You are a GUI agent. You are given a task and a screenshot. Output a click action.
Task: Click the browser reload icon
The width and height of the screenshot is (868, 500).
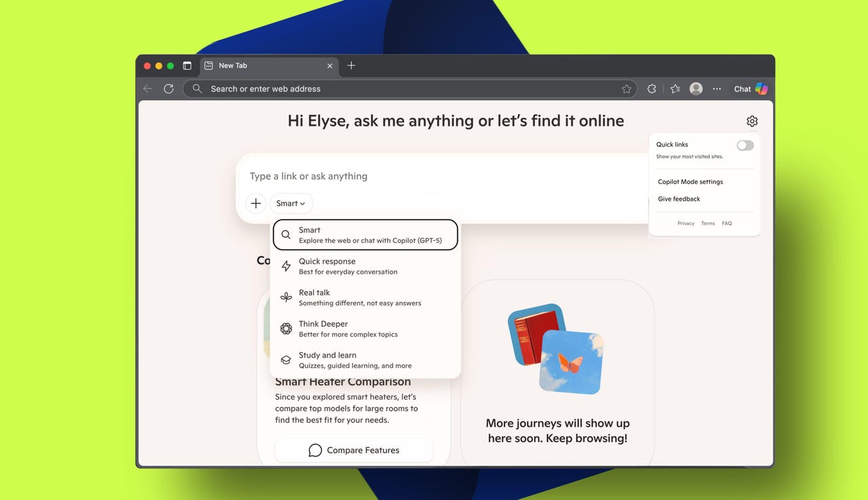[x=169, y=89]
